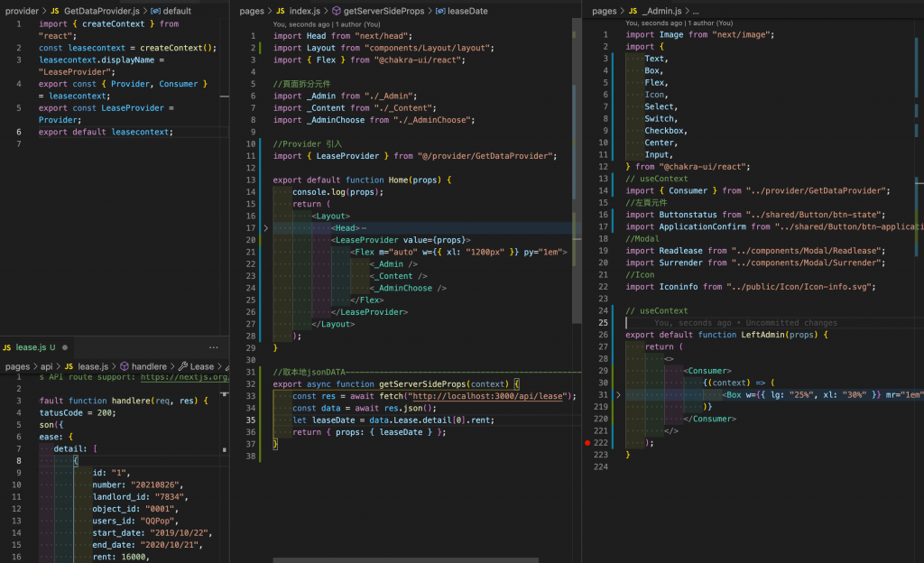Image resolution: width=924 pixels, height=563 pixels.
Task: Expand folded Box block at line 31
Action: click(618, 394)
